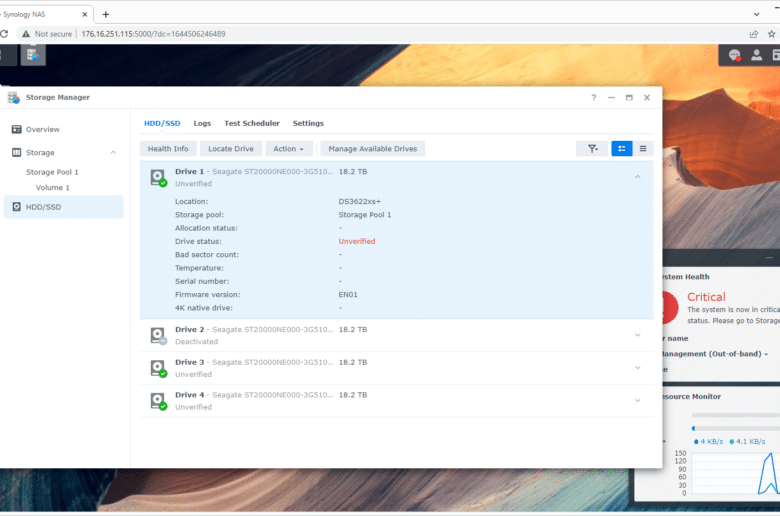Select the Drive 3 row title
Viewport: 780px width, 516px height.
[190, 362]
